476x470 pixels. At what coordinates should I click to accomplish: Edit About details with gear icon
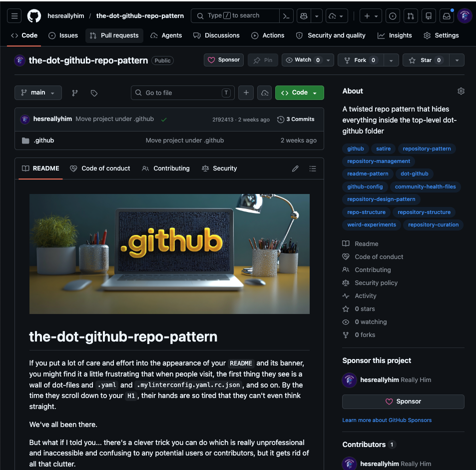pos(461,91)
